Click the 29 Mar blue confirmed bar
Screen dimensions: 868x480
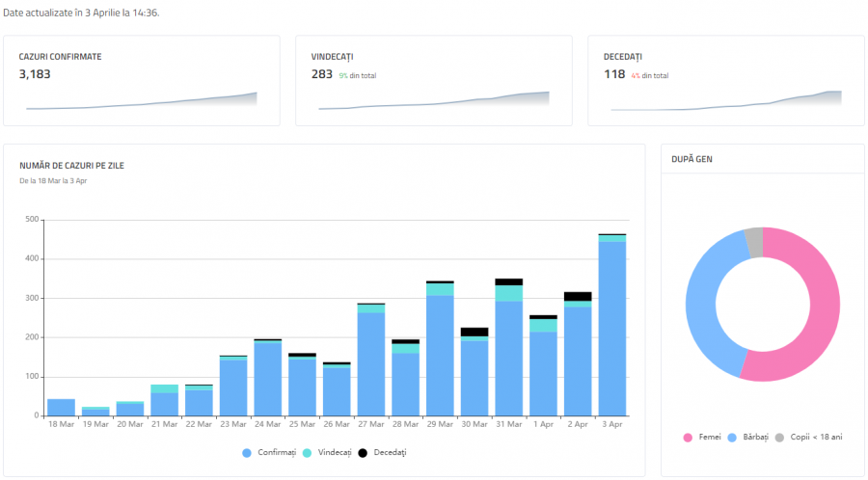[440, 355]
